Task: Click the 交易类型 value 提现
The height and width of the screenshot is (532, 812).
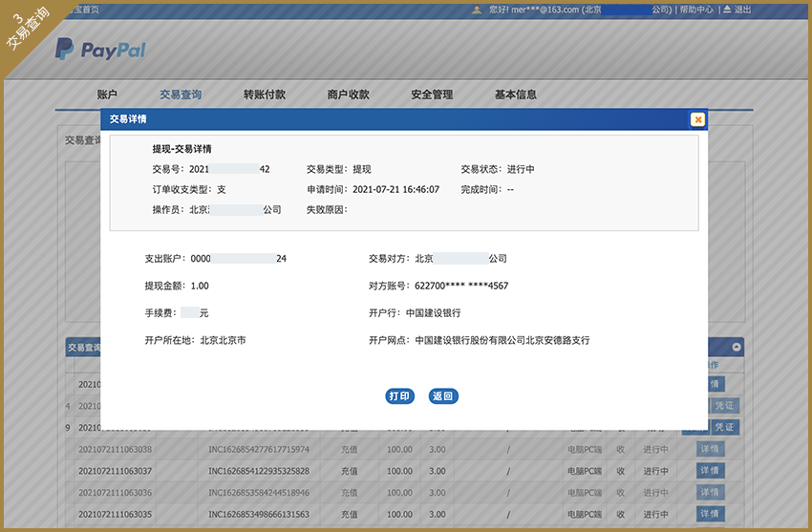Action: tap(362, 169)
